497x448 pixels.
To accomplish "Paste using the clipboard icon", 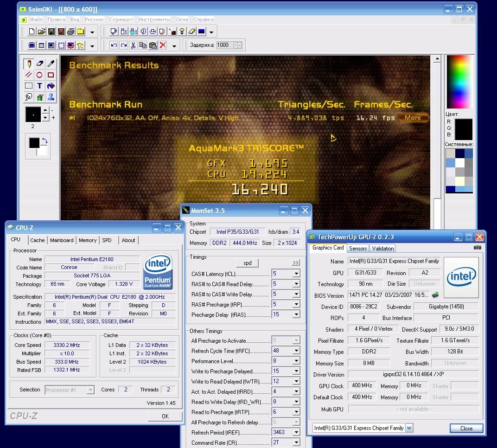I will (x=153, y=45).
